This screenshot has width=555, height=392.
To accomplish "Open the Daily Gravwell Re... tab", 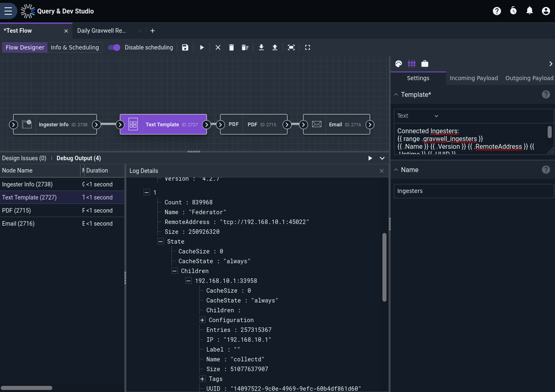I will (101, 31).
